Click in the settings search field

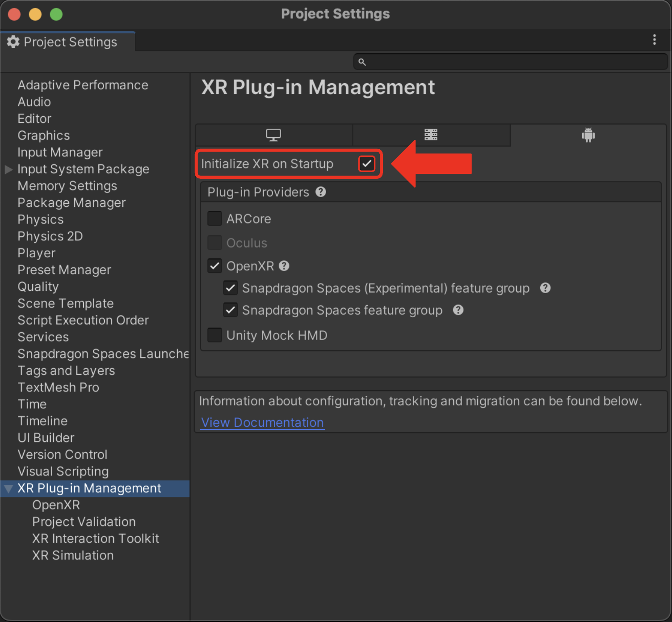pos(510,62)
